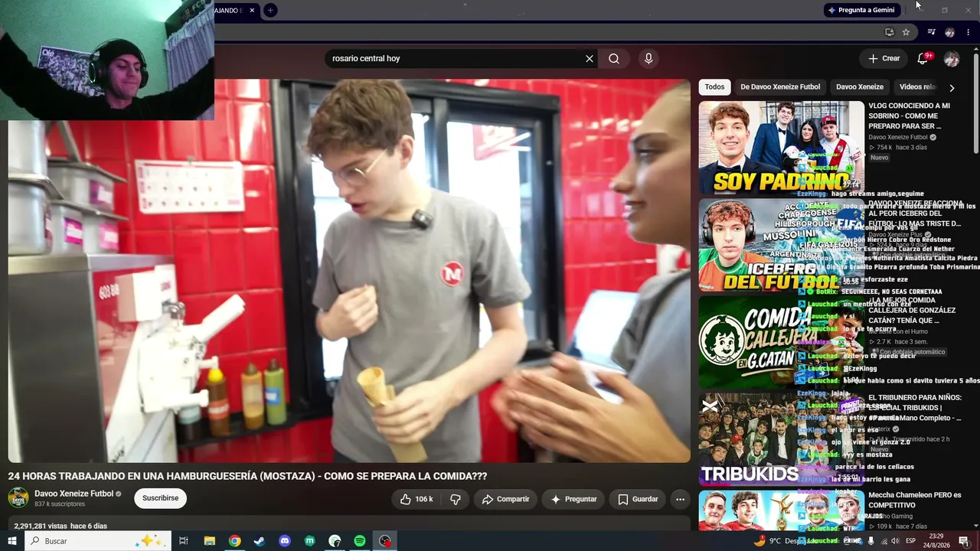Open YouTube notifications bell
Screen dimensions: 980x551
[923, 58]
